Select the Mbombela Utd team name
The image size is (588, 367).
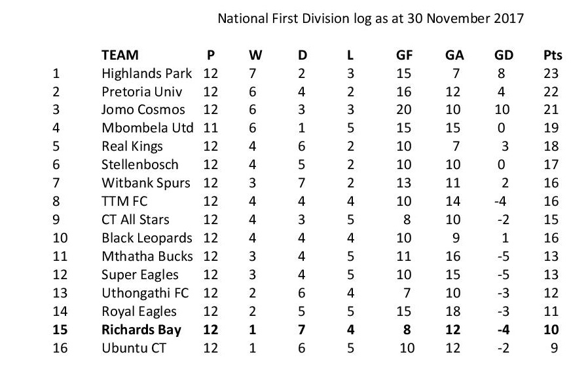point(147,128)
